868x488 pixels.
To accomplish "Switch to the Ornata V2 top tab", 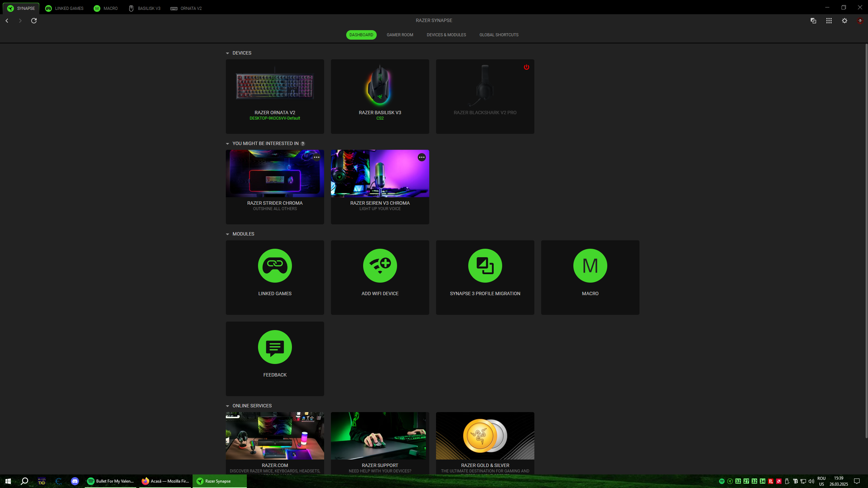I will (186, 8).
